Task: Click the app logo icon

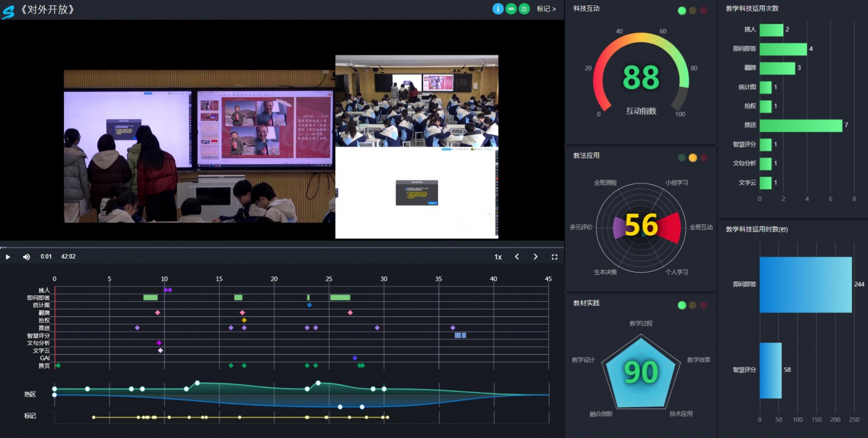Action: [x=8, y=11]
